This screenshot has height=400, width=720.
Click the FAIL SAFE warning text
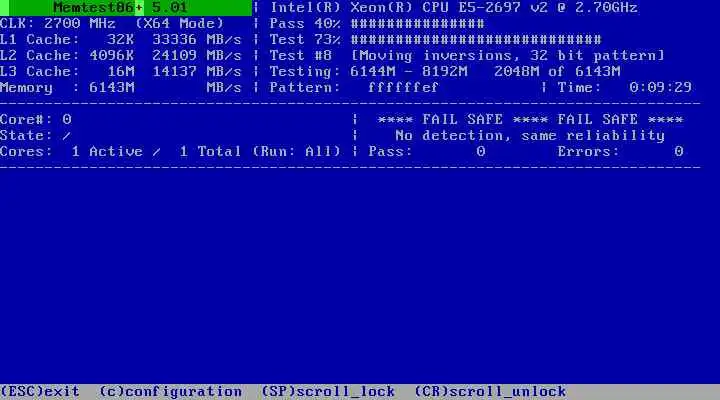[x=530, y=119]
